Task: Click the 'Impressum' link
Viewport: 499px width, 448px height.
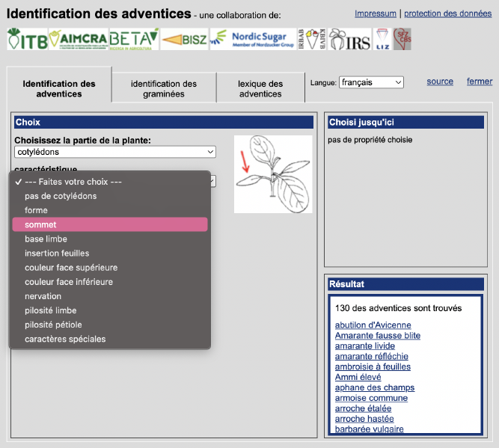Action: [376, 13]
